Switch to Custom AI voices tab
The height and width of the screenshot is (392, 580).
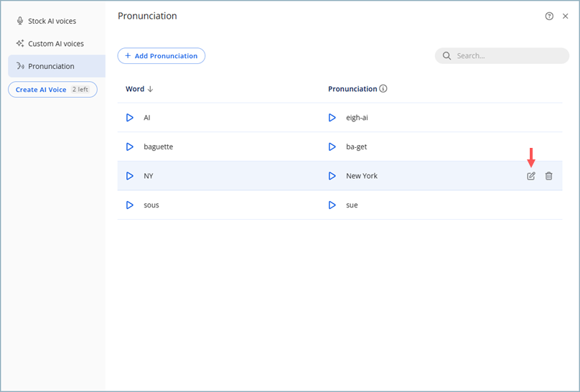coord(55,44)
